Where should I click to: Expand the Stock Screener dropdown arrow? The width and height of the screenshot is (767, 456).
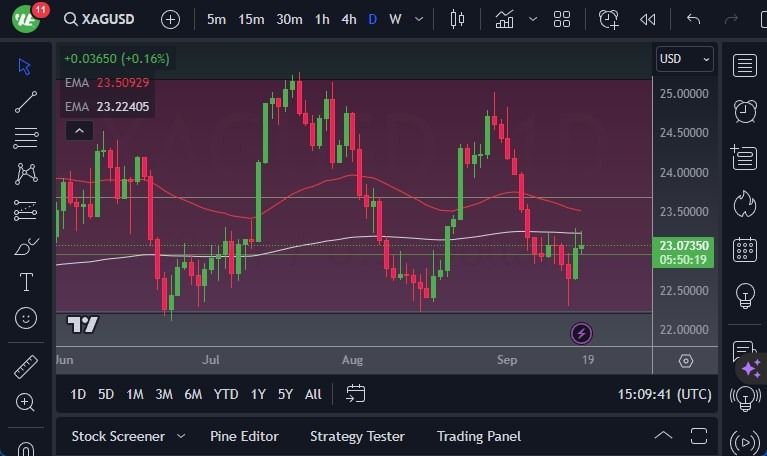tap(181, 436)
